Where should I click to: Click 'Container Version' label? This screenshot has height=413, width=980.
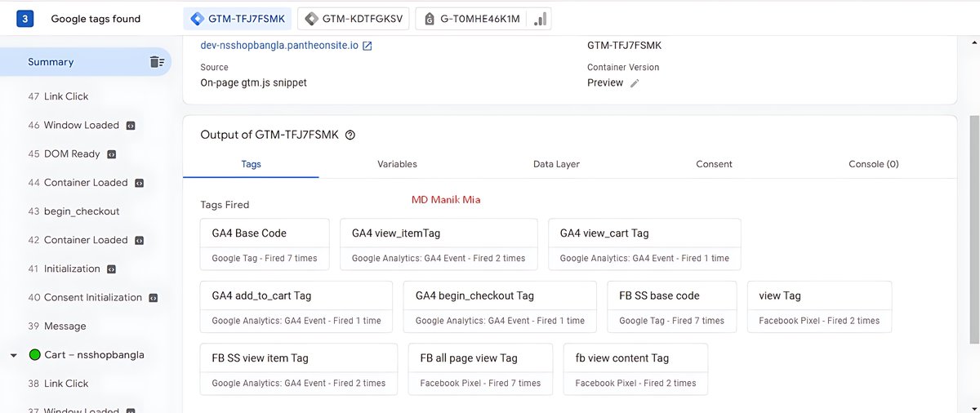tap(623, 68)
